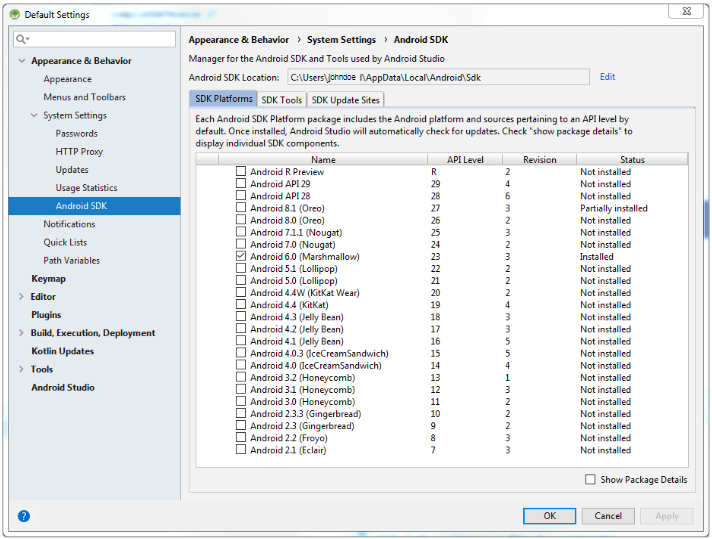Select the Android 4.4W (KitKat Wear) row name

(305, 292)
